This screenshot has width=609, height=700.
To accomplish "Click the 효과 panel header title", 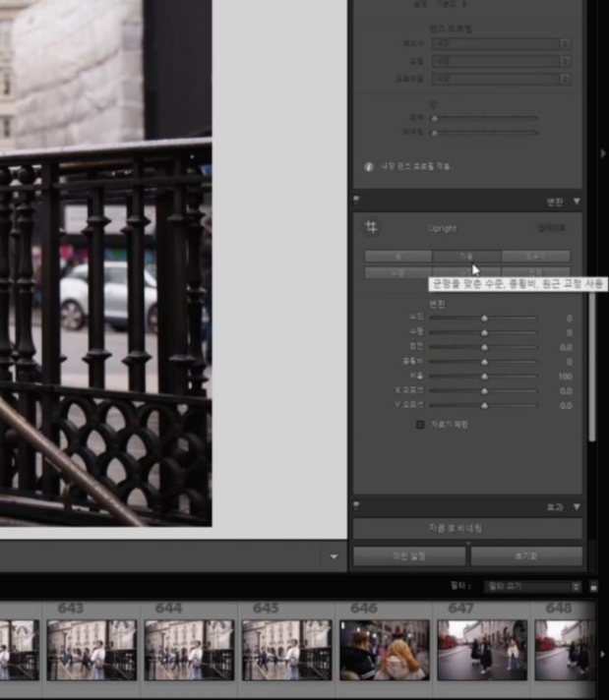I will (555, 507).
